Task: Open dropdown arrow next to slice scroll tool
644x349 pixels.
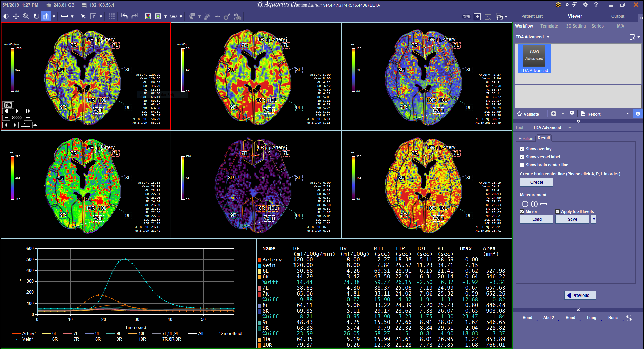Action: 54,17
